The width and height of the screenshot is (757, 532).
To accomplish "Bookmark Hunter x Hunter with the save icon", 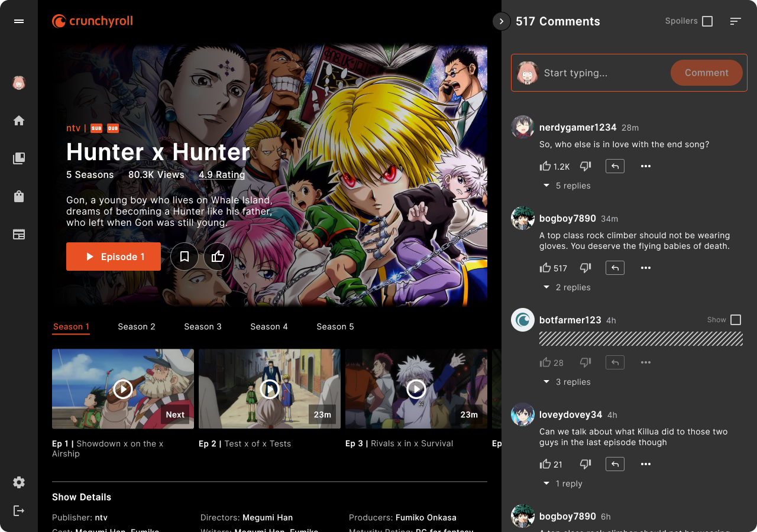I will [185, 256].
